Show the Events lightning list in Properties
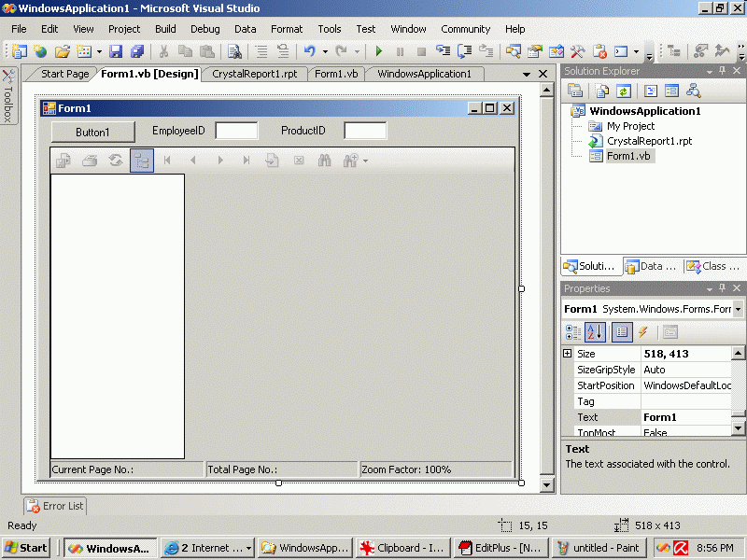The image size is (747, 560). 643,332
